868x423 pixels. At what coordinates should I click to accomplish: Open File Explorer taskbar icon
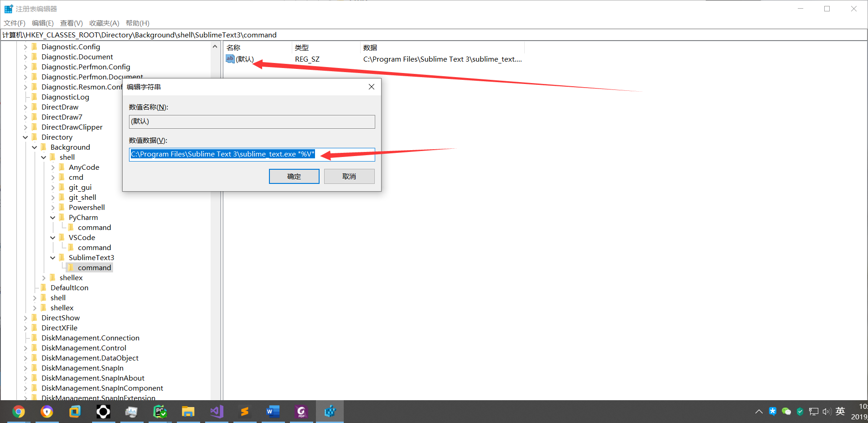(188, 412)
